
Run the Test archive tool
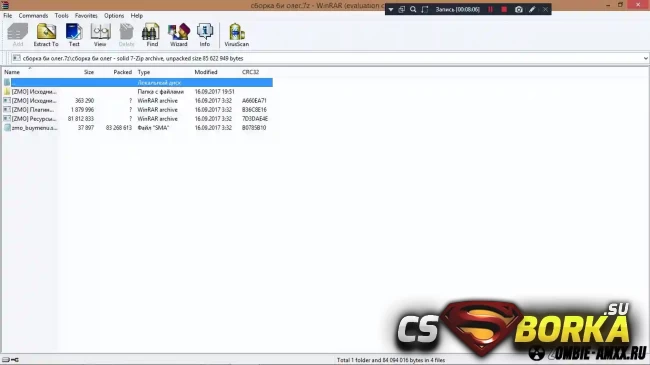[74, 35]
